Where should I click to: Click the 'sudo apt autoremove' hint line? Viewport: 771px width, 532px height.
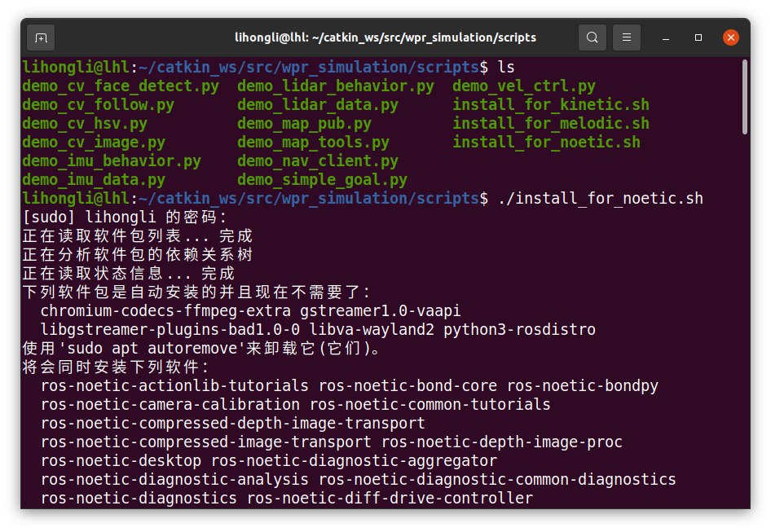click(201, 348)
